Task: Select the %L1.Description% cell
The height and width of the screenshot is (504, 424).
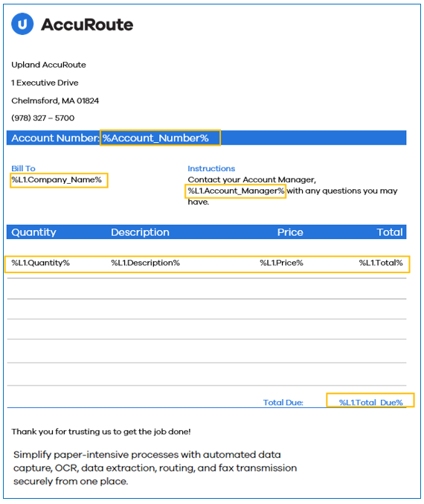Action: pyautogui.click(x=145, y=263)
